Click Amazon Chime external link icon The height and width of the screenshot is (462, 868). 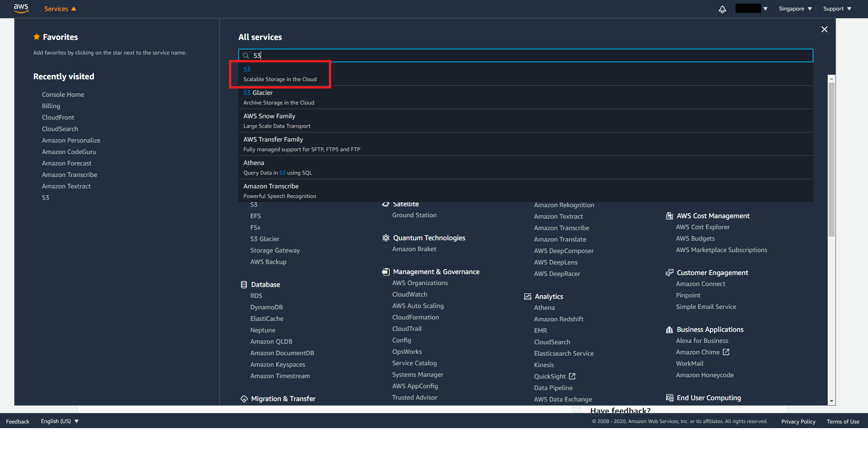coord(726,352)
